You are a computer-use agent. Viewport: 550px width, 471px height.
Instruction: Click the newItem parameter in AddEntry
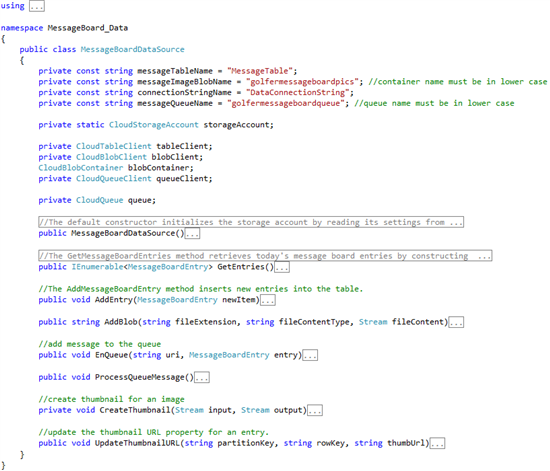pyautogui.click(x=239, y=300)
